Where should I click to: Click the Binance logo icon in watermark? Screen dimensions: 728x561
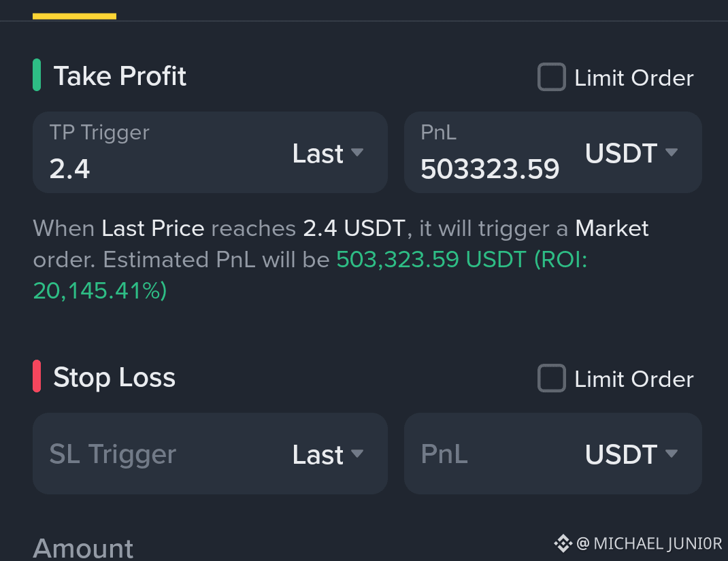(x=563, y=543)
